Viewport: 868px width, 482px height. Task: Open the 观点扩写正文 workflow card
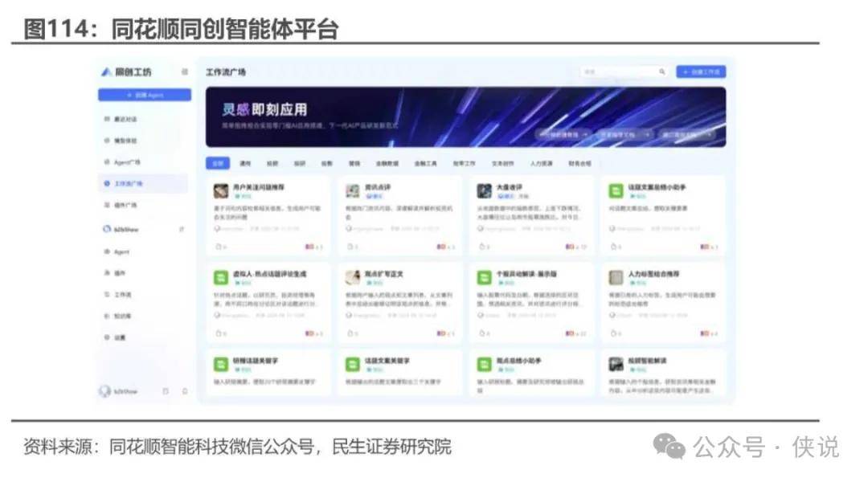pos(399,303)
